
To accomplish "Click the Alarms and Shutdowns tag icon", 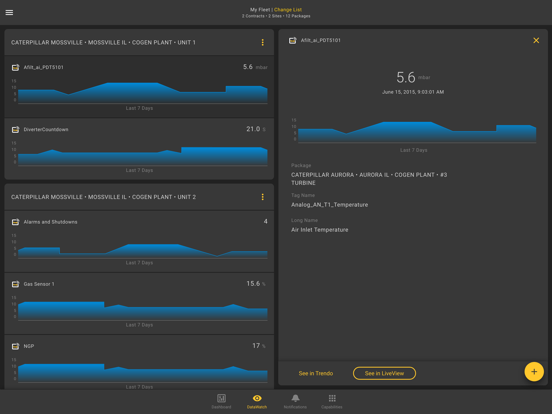I will [15, 222].
